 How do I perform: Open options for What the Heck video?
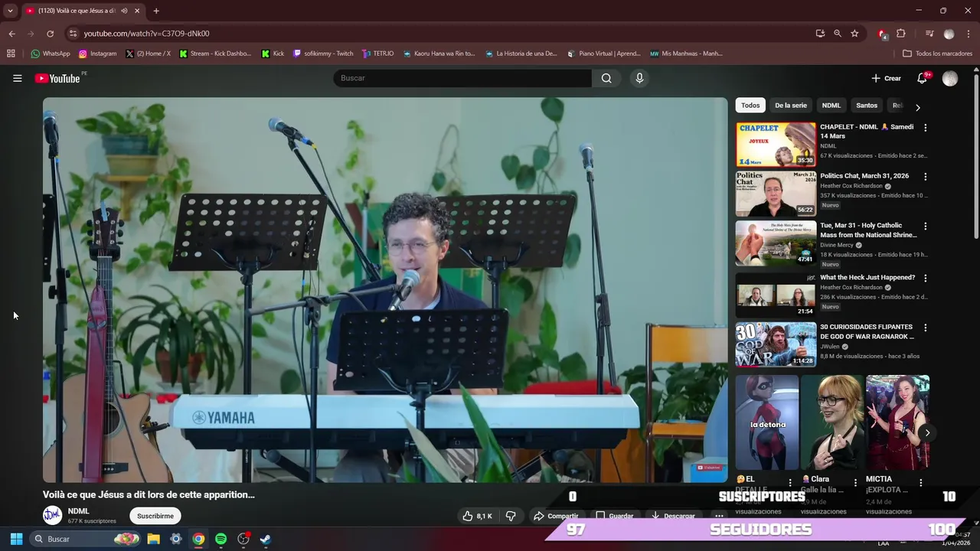point(925,279)
